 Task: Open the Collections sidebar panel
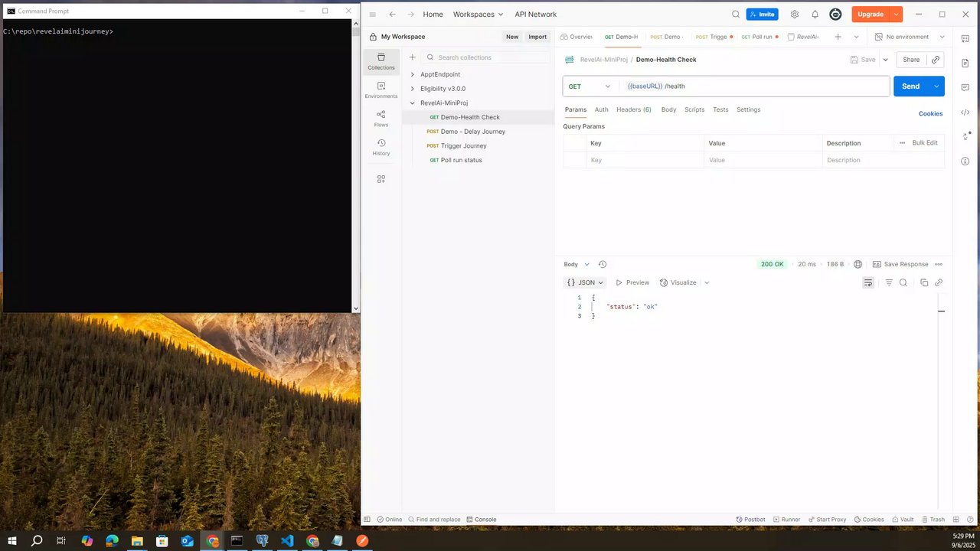[381, 61]
